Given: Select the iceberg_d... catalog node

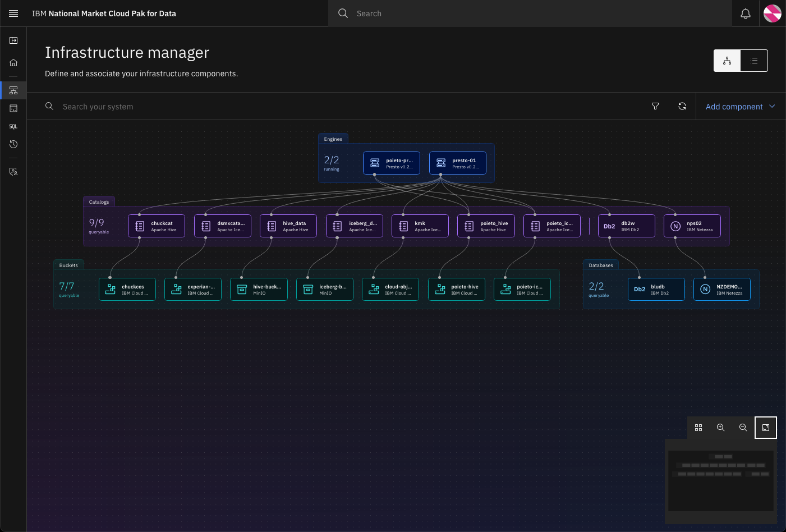Looking at the screenshot, I should coord(355,226).
